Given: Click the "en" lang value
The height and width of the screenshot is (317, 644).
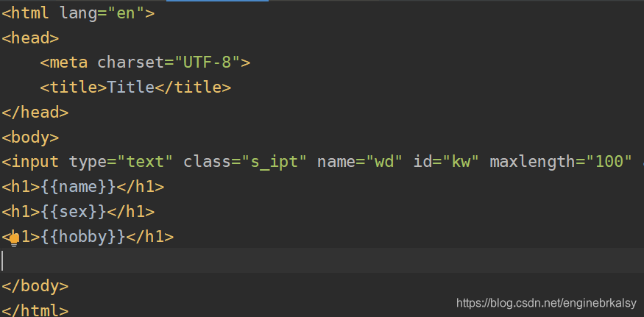Looking at the screenshot, I should [x=126, y=13].
